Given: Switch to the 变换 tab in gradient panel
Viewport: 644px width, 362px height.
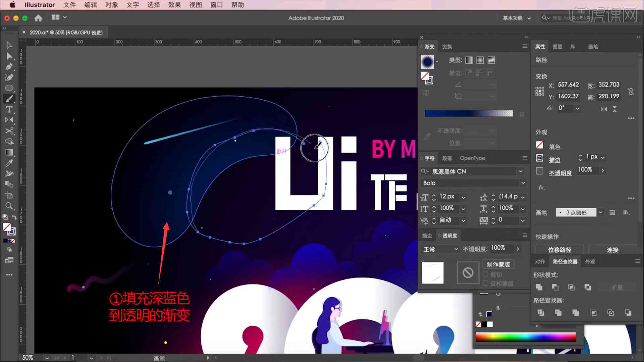Looking at the screenshot, I should pyautogui.click(x=447, y=47).
